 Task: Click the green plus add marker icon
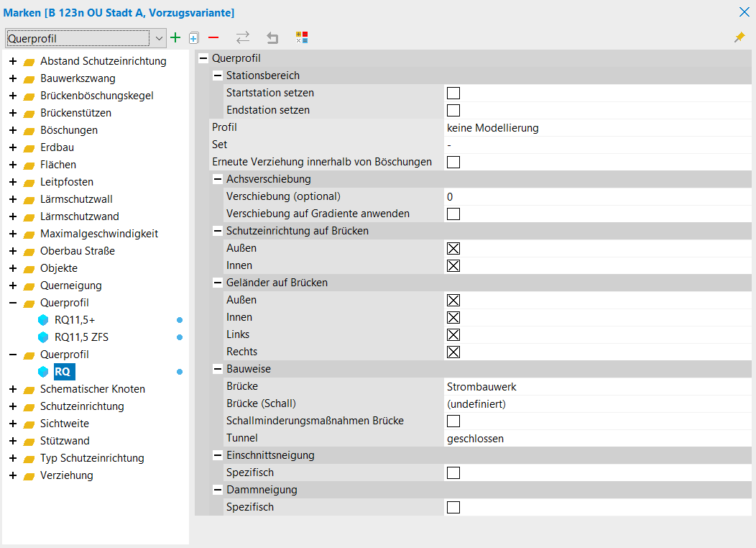(175, 38)
